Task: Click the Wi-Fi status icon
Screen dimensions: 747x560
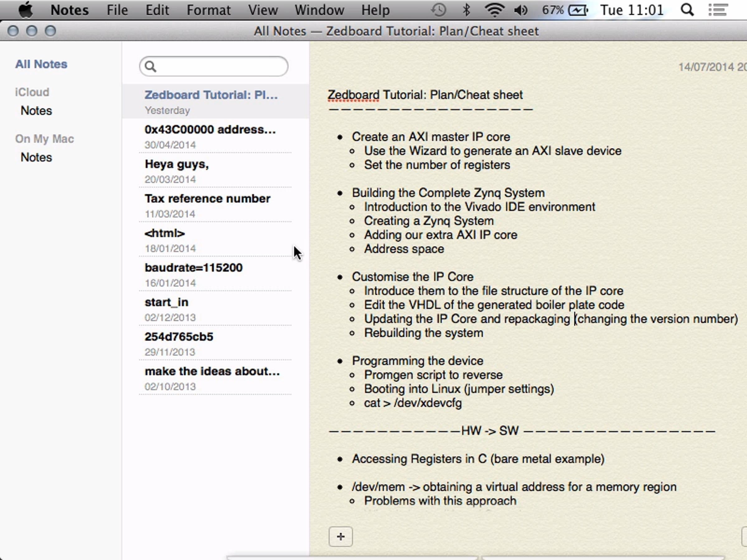Action: pos(494,10)
